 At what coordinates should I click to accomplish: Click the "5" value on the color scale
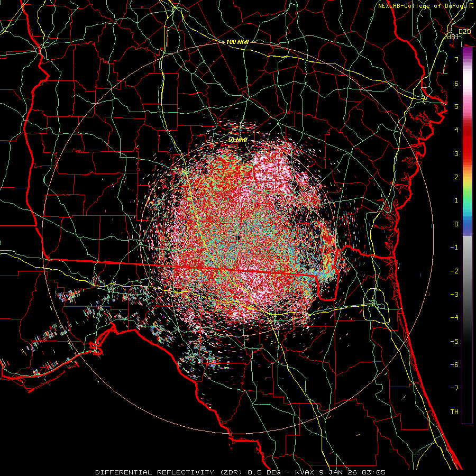(456, 106)
